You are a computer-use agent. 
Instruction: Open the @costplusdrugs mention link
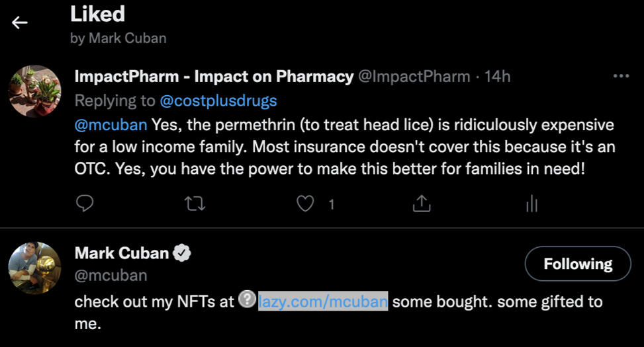tap(218, 100)
